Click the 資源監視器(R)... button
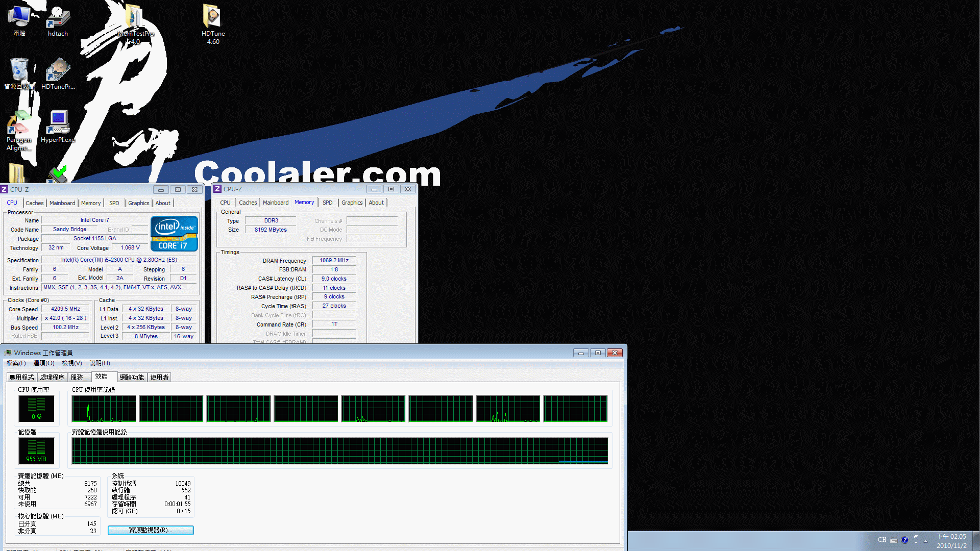This screenshot has width=980, height=551. [x=151, y=530]
